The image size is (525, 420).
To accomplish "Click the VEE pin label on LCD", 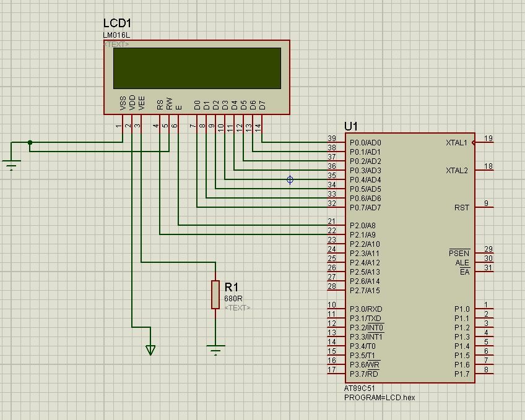I will point(141,103).
